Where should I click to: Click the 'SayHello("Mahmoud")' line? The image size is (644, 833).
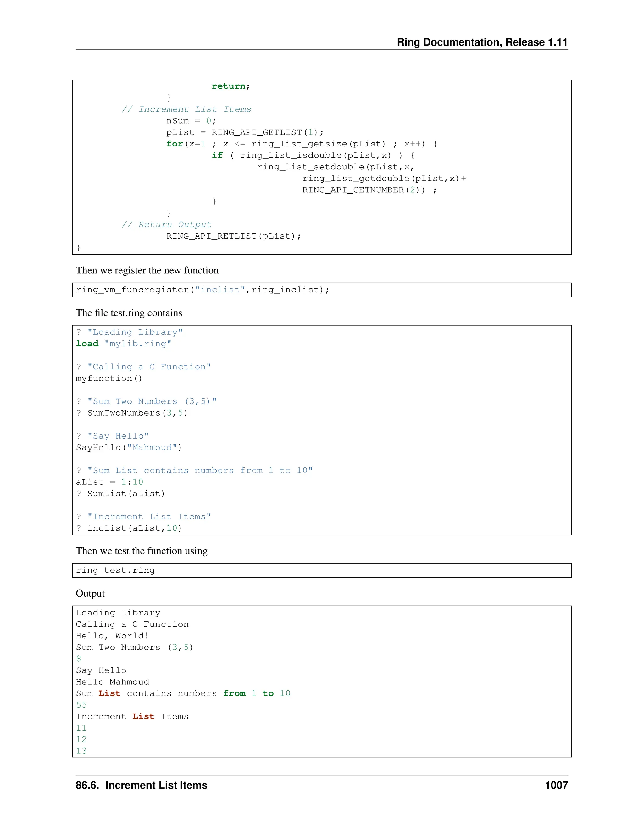pyautogui.click(x=129, y=447)
